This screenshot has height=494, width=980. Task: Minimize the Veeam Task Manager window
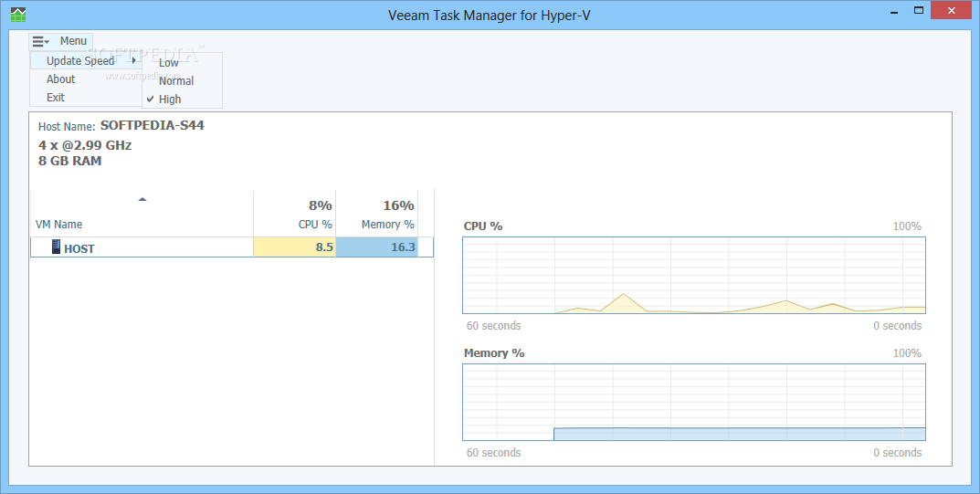point(894,11)
